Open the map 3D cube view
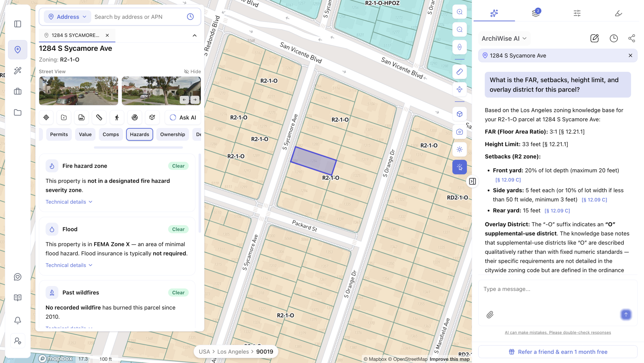This screenshot has width=644, height=363. point(460,114)
